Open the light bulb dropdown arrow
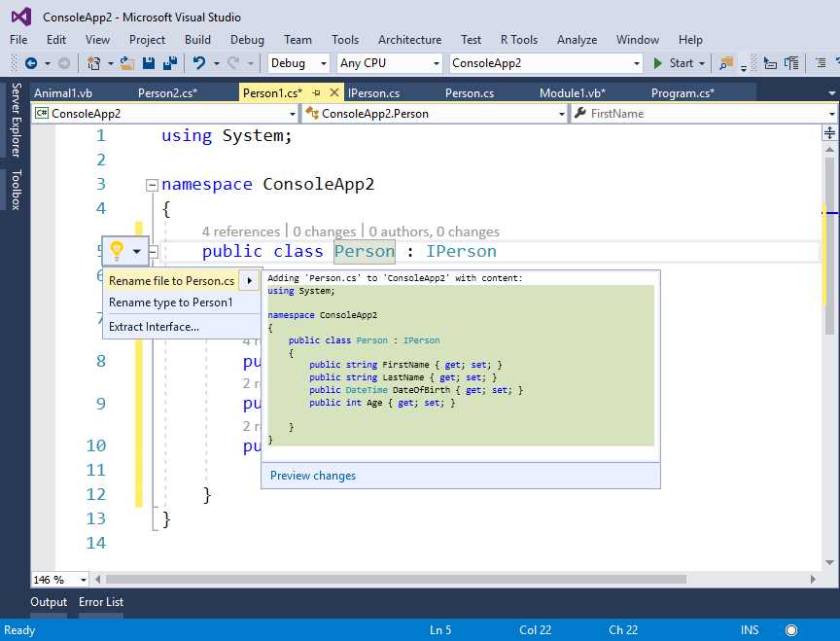Viewport: 840px width, 641px height. (137, 251)
